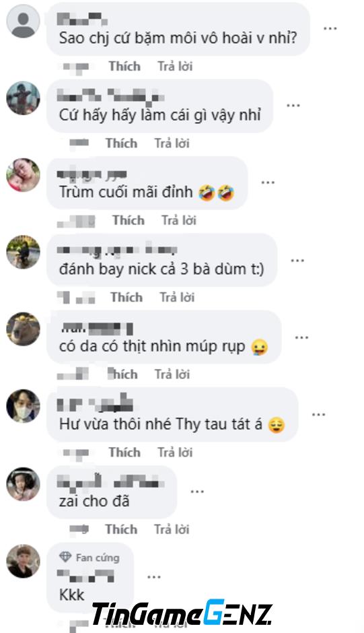This screenshot has height=633, width=364.
Task: Open three-dot menu beside 'Cứ hấy hấy' comment
Action: [293, 105]
